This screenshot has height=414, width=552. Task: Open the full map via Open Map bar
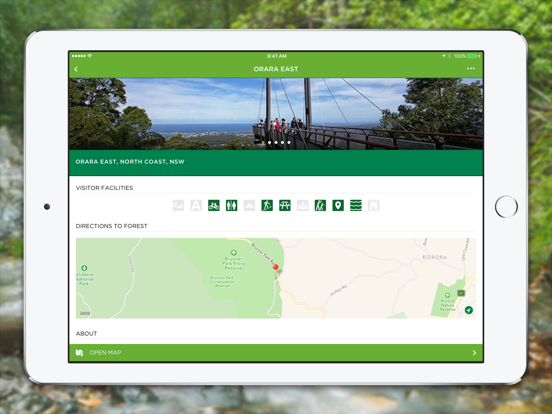(x=276, y=352)
